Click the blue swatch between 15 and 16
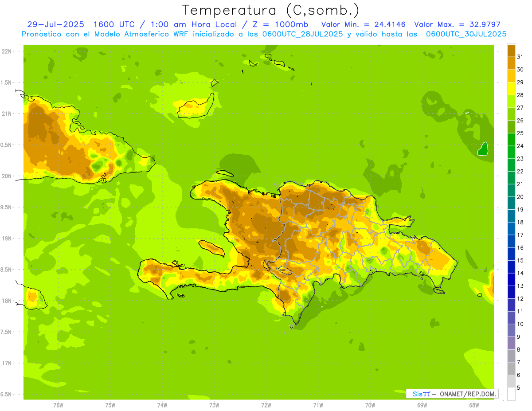 (x=511, y=254)
